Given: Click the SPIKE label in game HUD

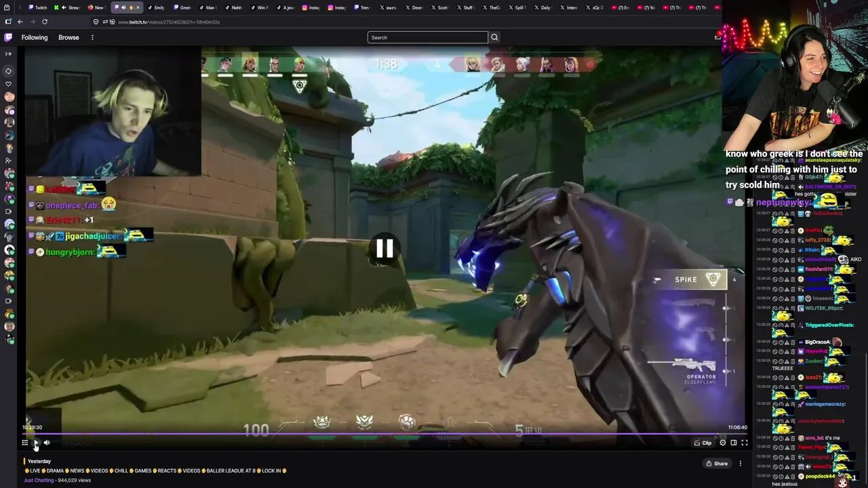Looking at the screenshot, I should [686, 279].
